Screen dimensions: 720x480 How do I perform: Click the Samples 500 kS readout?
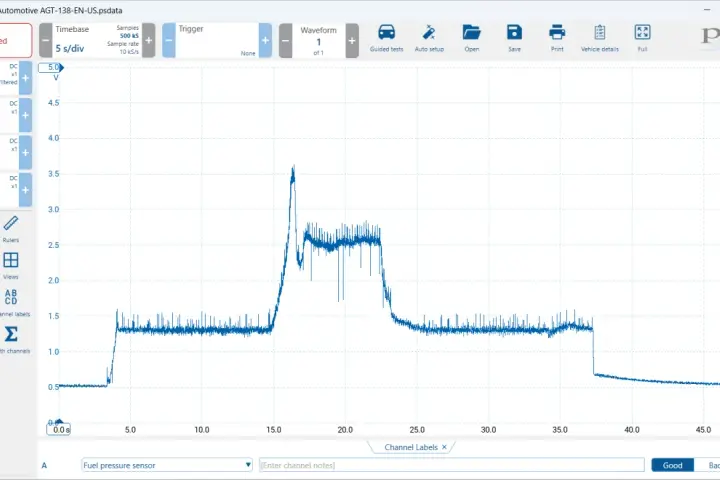coord(127,32)
